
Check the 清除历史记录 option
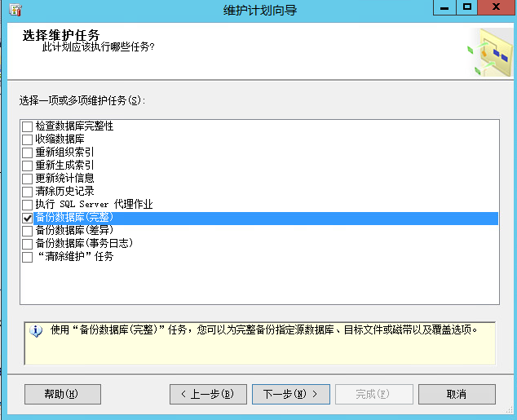point(28,192)
